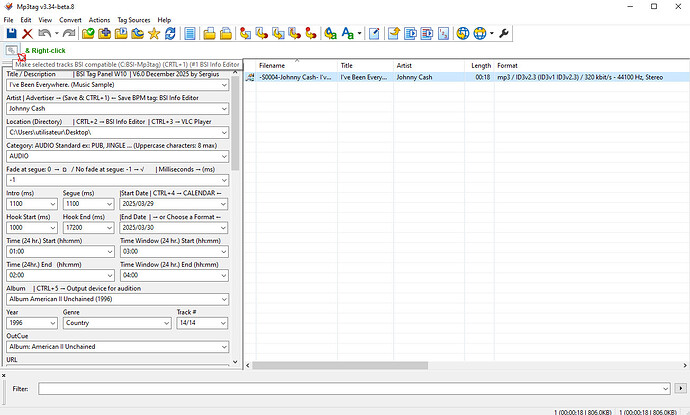Save tag with the floppy disk icon
The image size is (690, 415).
(11, 33)
